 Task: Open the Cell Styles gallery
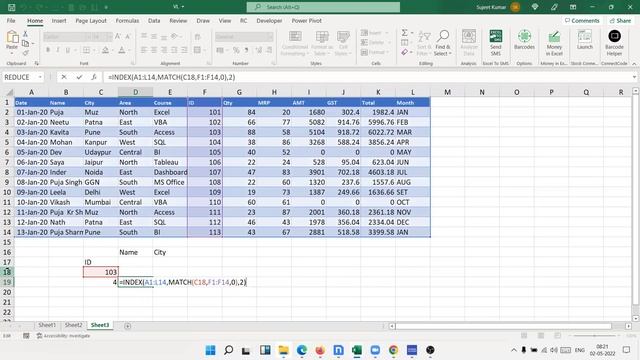point(343,43)
